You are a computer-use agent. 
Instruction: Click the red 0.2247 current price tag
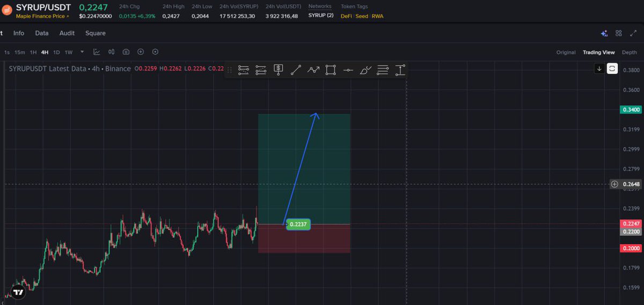(631, 224)
